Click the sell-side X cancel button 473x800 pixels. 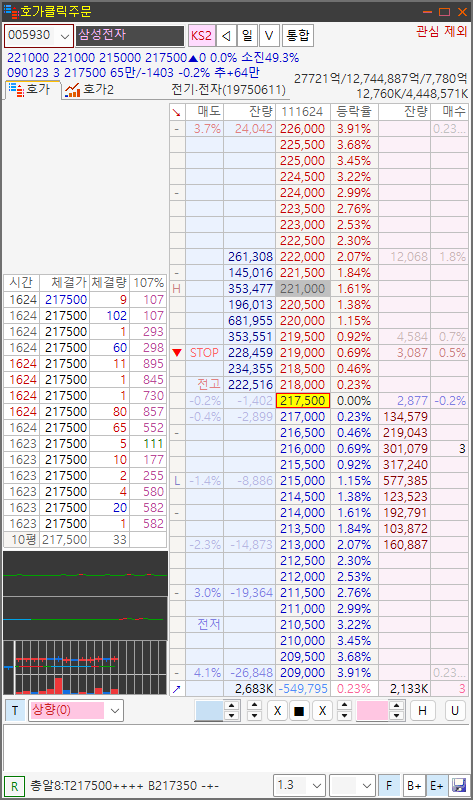(277, 711)
